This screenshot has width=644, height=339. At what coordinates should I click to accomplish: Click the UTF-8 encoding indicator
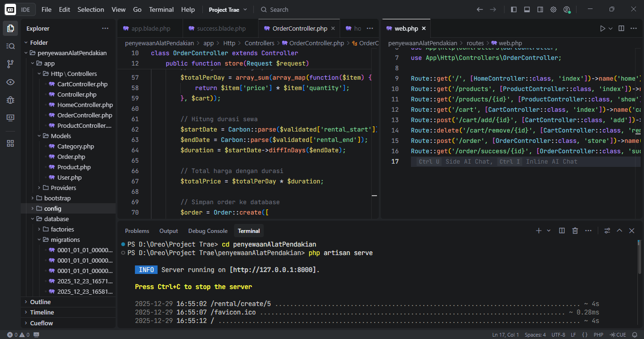pos(558,334)
